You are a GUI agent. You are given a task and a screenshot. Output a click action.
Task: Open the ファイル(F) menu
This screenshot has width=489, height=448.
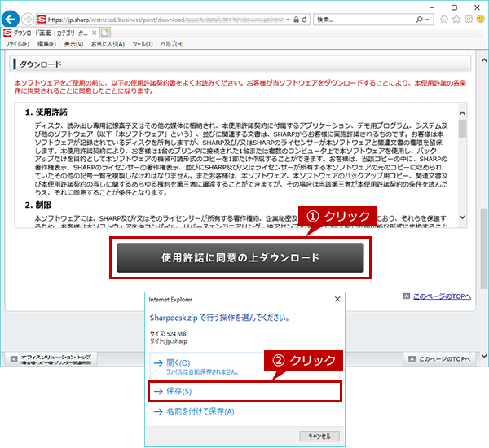[x=17, y=44]
